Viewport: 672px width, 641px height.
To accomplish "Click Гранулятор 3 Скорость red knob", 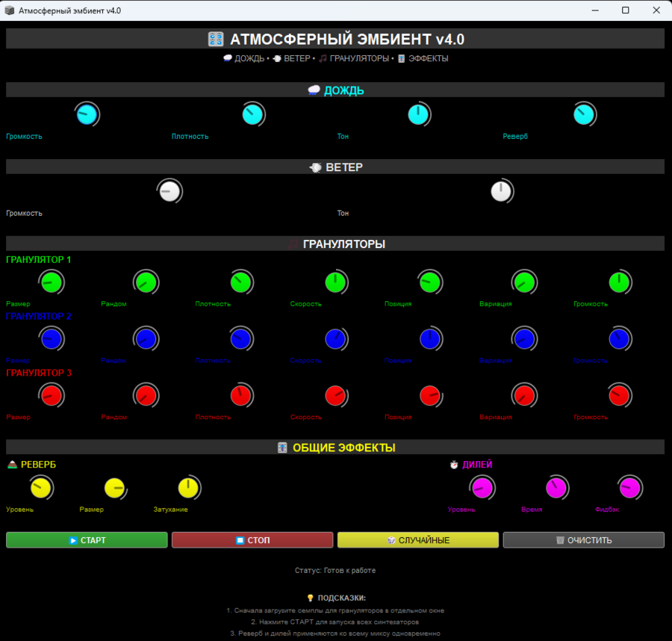I will pos(335,396).
